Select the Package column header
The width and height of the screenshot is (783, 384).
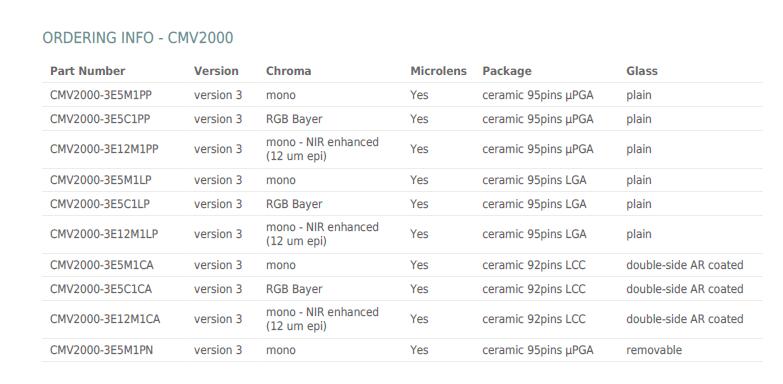pyautogui.click(x=507, y=71)
